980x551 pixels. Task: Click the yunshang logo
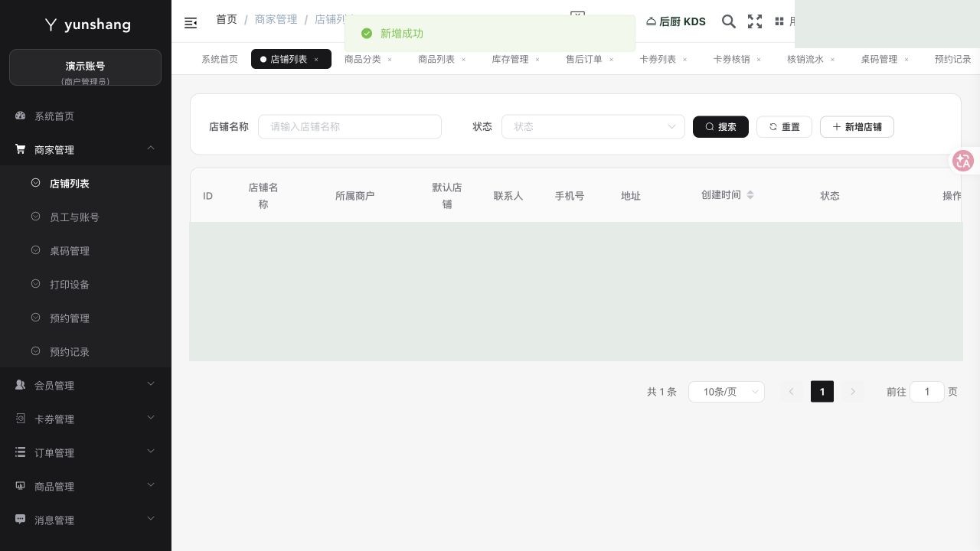pyautogui.click(x=87, y=24)
